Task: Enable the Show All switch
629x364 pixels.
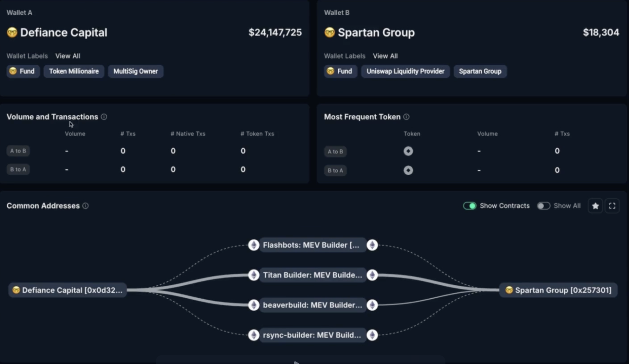Action: pyautogui.click(x=543, y=206)
